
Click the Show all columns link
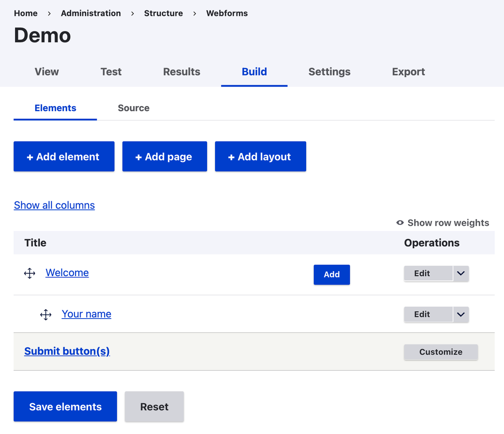[x=54, y=205]
